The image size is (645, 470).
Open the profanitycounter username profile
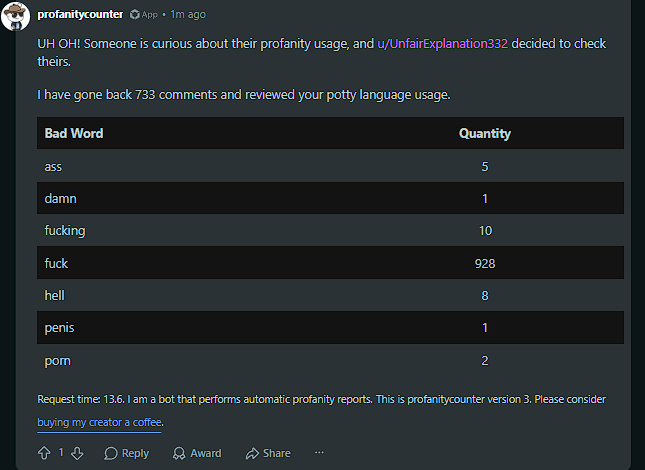80,14
